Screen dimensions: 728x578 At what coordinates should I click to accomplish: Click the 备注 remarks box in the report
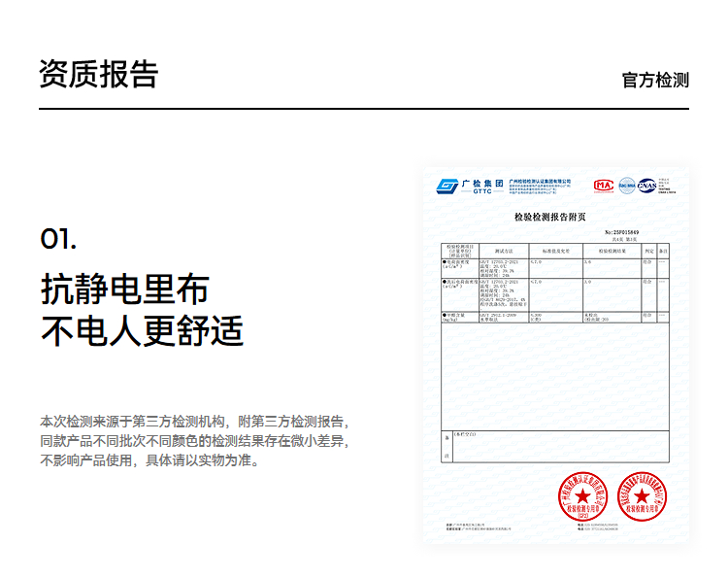tap(555, 447)
